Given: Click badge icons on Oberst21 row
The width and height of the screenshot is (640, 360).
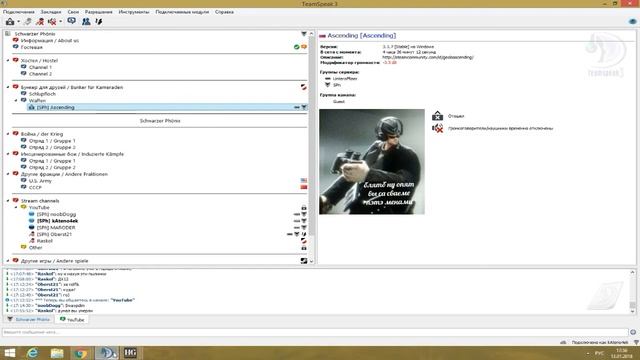Looking at the screenshot, I should pos(297,234).
